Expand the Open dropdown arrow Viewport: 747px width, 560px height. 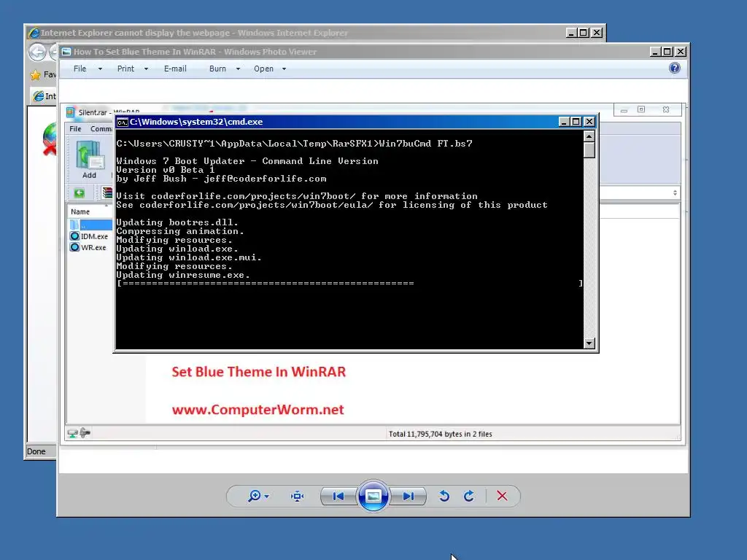click(x=284, y=69)
